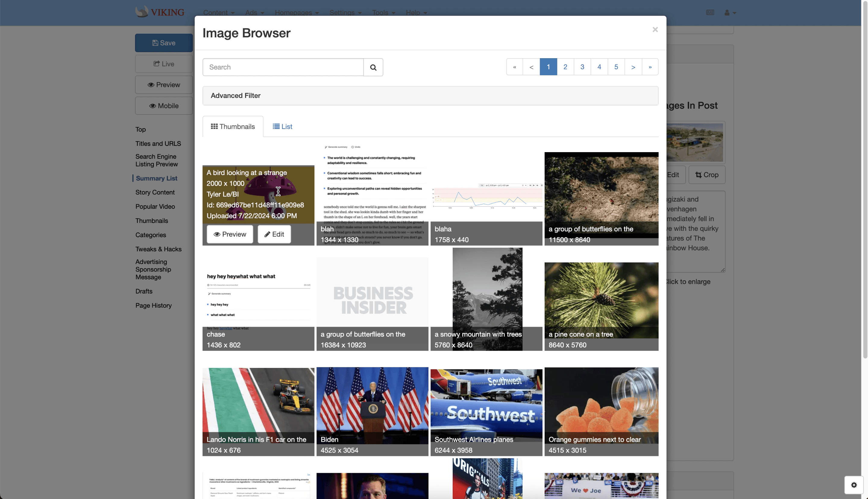The image size is (868, 499).
Task: Go to next page of results
Action: point(633,67)
